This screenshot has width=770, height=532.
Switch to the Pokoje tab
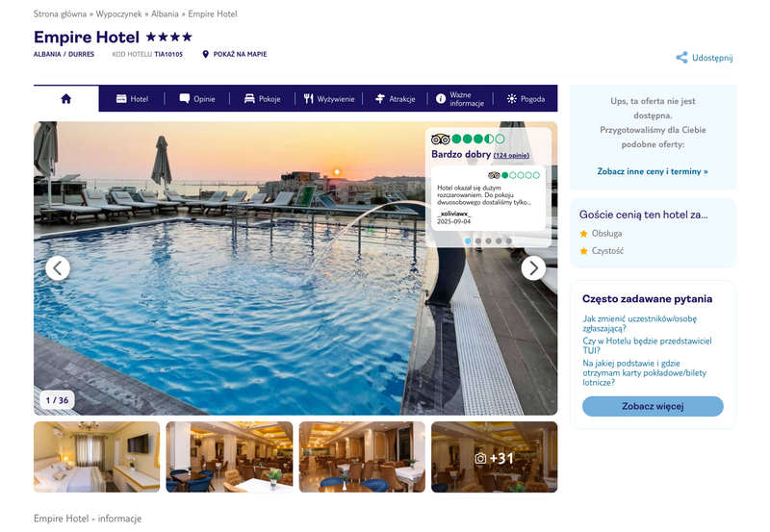(262, 99)
